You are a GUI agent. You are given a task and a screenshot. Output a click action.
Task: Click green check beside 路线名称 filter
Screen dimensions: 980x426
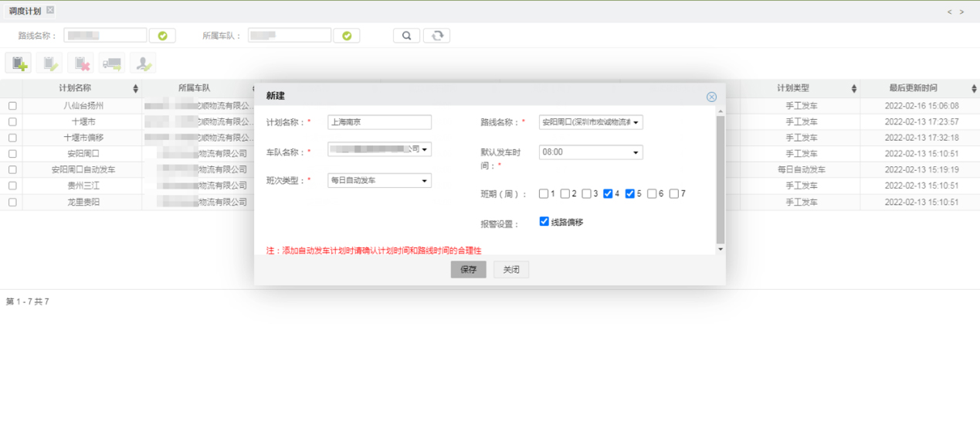click(x=162, y=36)
